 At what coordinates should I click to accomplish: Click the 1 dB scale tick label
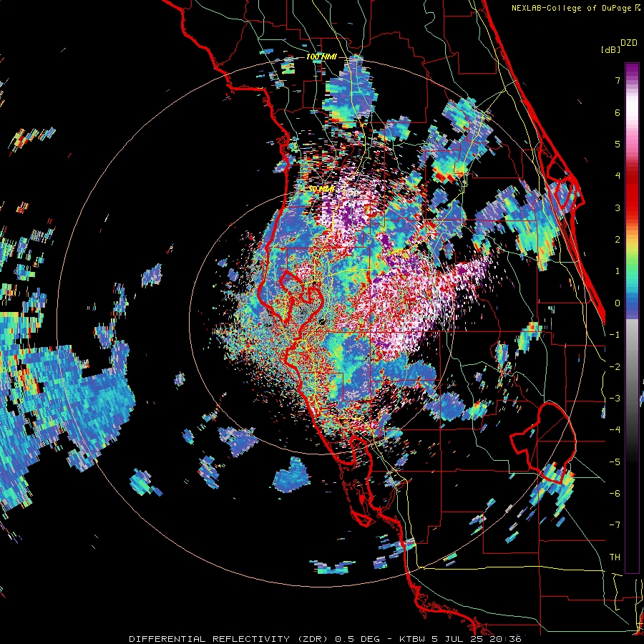618,271
